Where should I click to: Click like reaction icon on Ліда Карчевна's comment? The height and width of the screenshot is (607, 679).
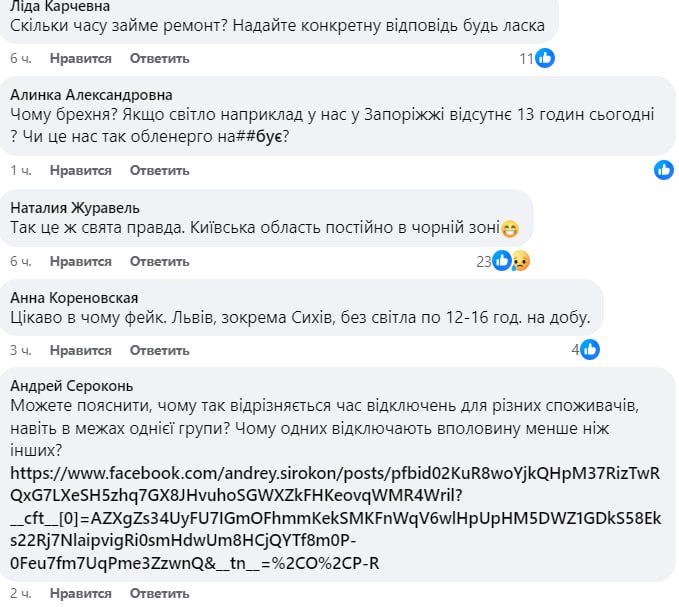pos(545,58)
